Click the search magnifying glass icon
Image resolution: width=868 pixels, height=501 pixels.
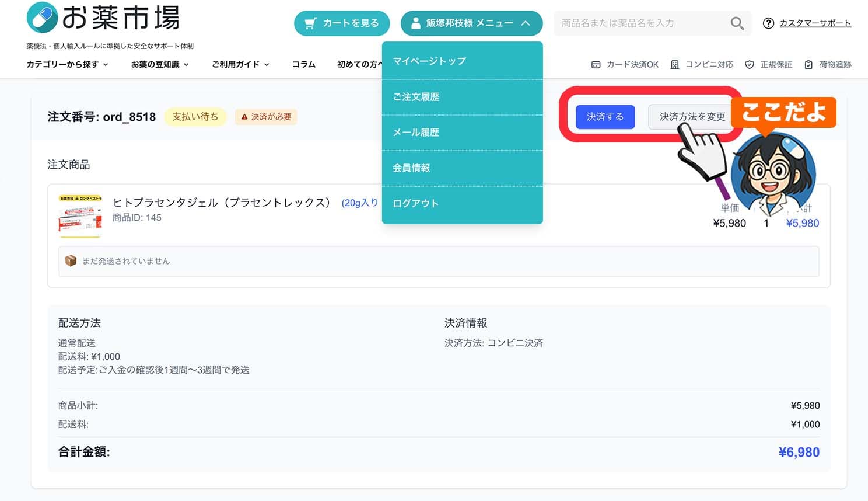tap(737, 23)
